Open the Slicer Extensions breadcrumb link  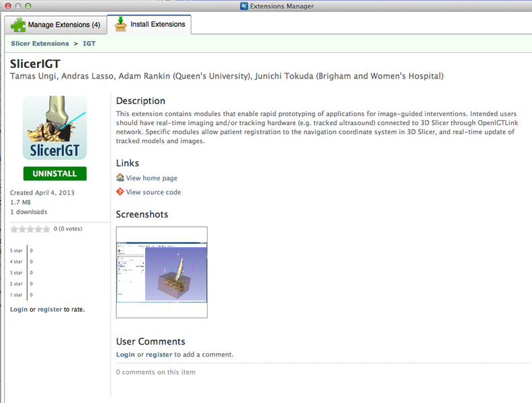tap(40, 44)
